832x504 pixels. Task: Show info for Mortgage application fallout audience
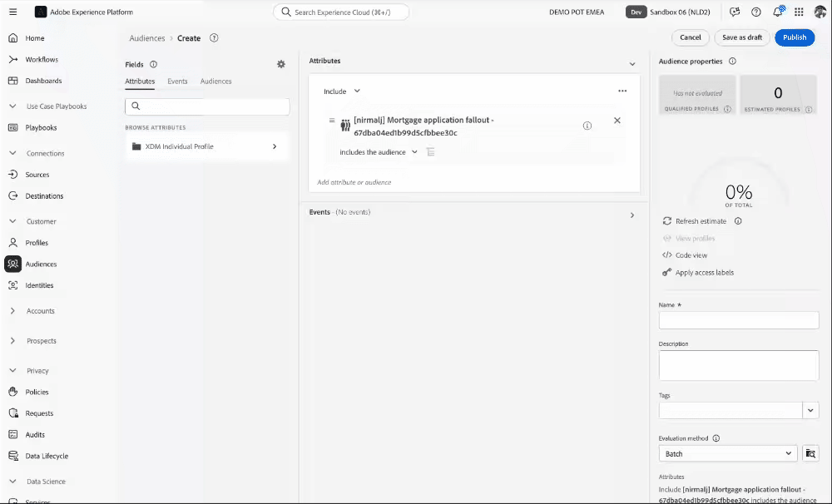587,126
